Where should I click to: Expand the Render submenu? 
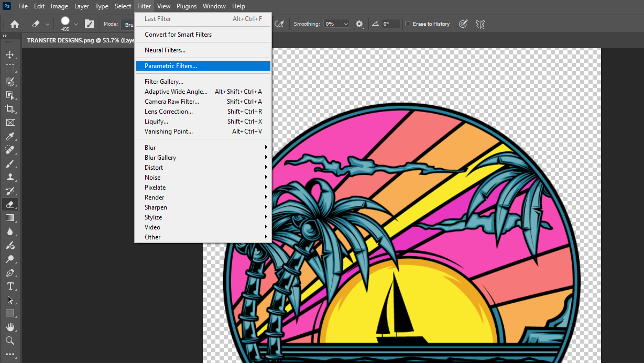pyautogui.click(x=203, y=197)
